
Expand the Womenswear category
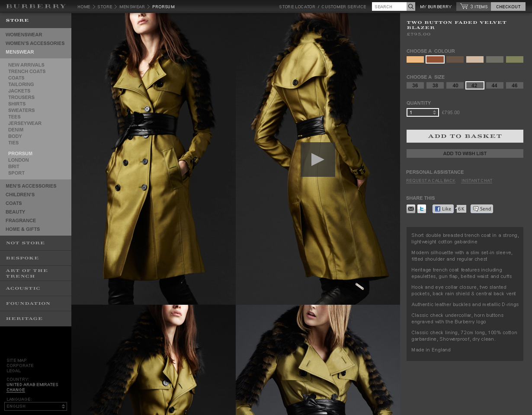point(24,35)
